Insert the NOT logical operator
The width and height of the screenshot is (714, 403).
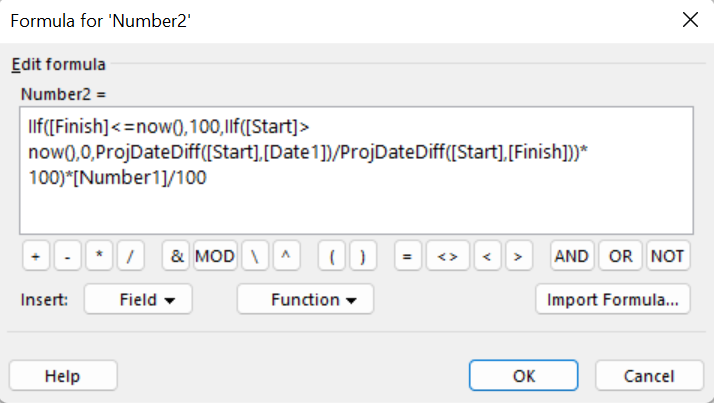click(x=668, y=256)
